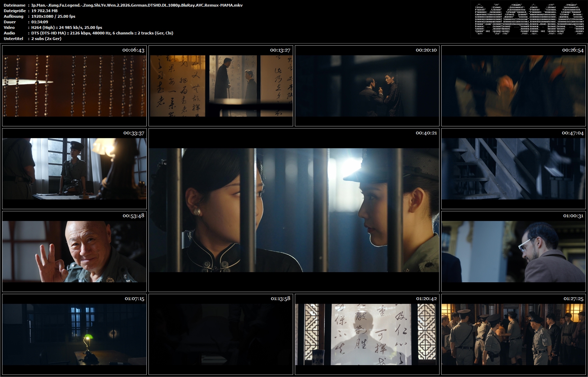
Task: Open the calligraphy scene thumbnail at 00:13:27
Action: coord(221,86)
